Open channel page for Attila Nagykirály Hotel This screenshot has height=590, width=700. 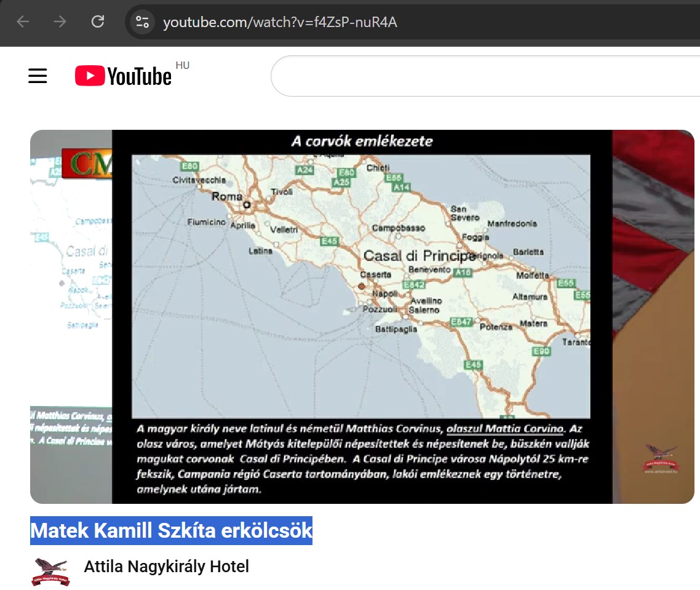tap(166, 567)
